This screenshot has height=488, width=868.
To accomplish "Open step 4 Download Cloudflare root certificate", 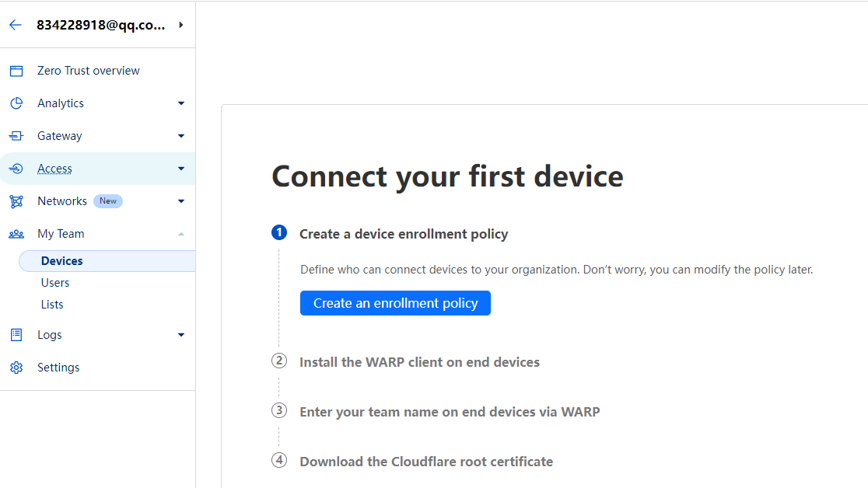I will point(426,462).
